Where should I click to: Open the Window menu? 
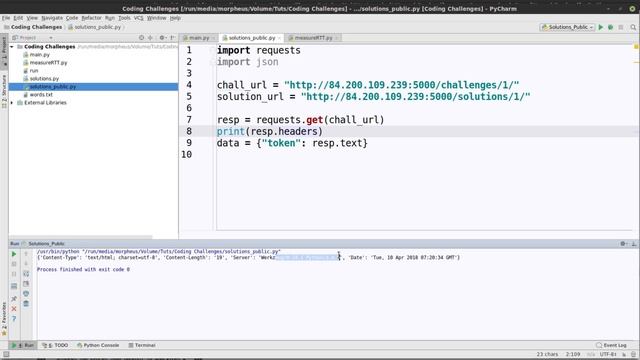click(x=156, y=18)
